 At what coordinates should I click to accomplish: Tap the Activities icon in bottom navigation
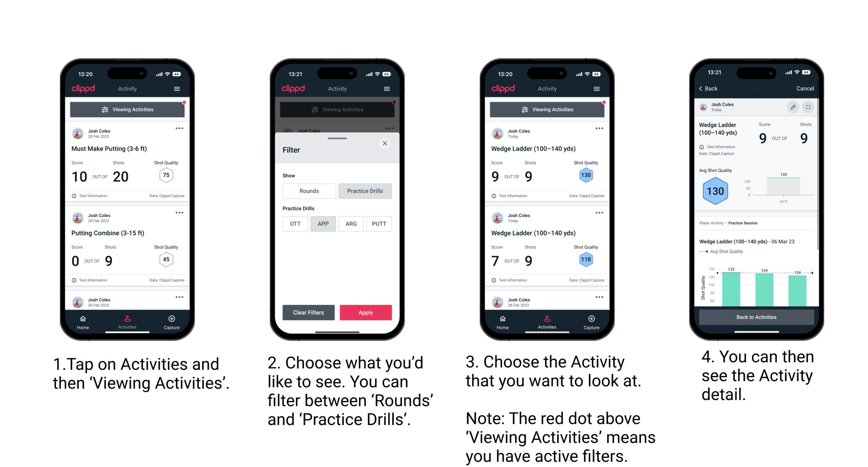click(x=126, y=321)
